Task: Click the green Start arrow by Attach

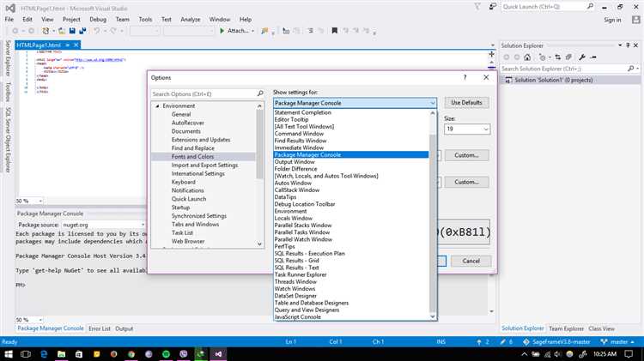Action: click(222, 31)
